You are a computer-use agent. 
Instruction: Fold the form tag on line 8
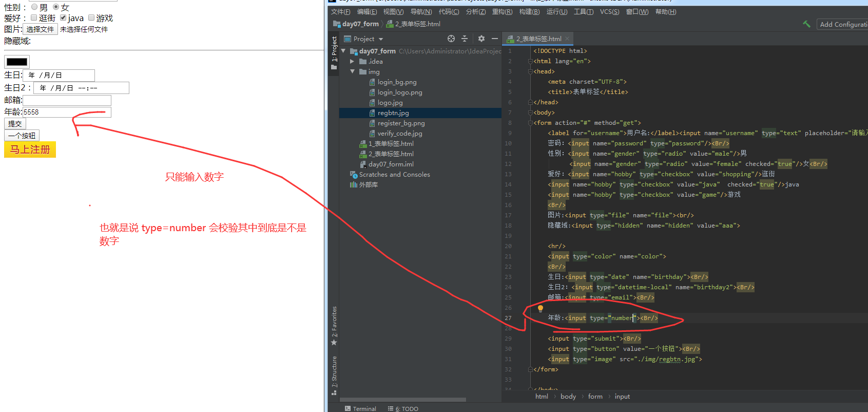pos(530,123)
